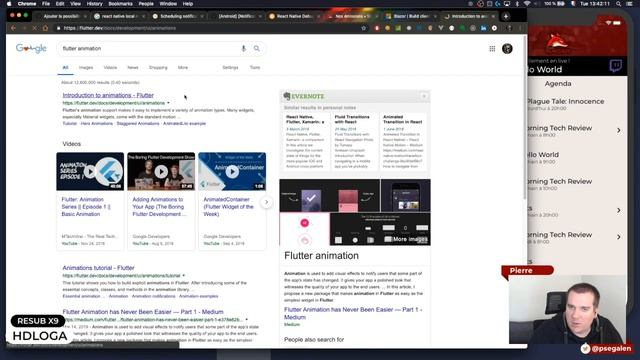Bookmark this page with the star
This screenshot has width=640, height=360.
point(363,28)
